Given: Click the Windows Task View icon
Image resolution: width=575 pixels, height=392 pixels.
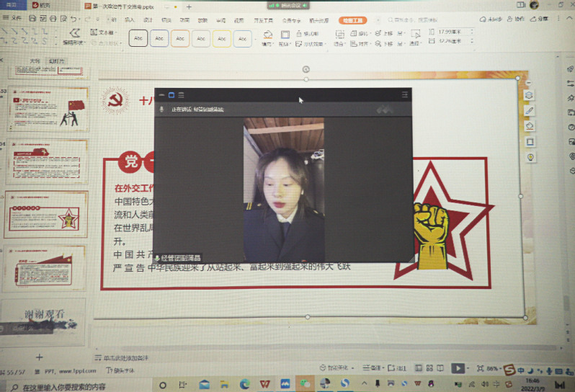Looking at the screenshot, I should [182, 385].
